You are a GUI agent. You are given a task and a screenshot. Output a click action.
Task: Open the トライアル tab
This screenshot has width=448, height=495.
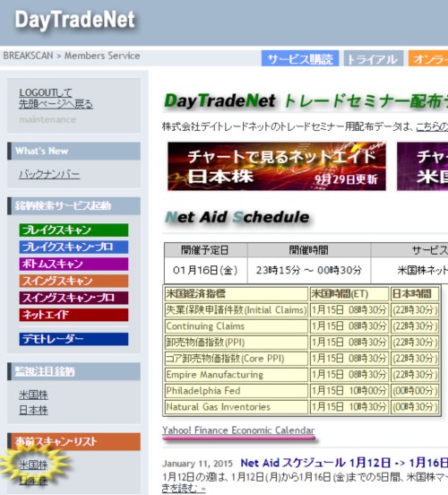374,58
